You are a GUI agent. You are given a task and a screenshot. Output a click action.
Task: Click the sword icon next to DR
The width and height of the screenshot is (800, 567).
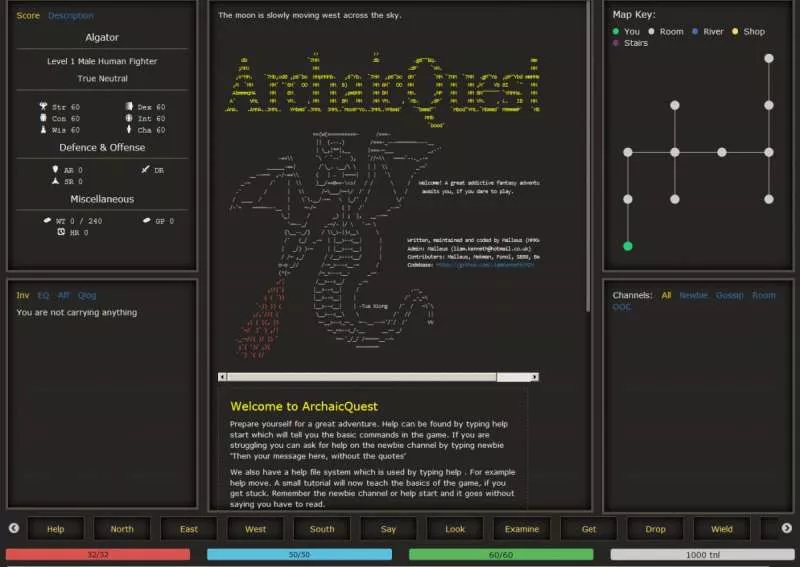pyautogui.click(x=145, y=170)
